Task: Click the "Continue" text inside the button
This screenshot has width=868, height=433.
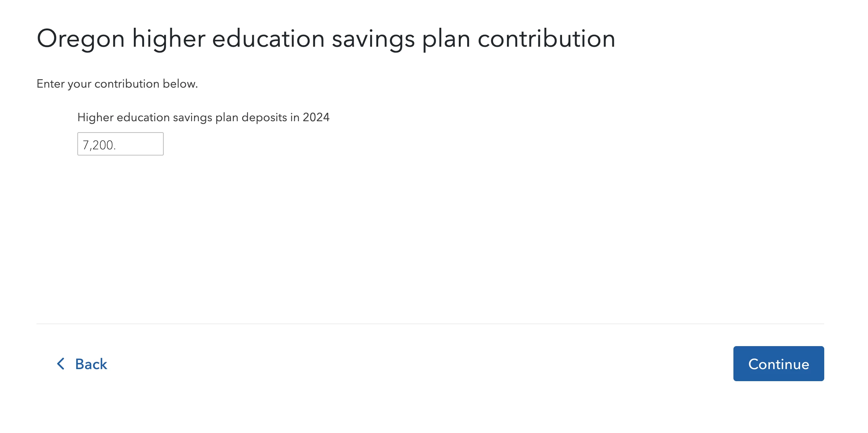Action: coord(779,364)
